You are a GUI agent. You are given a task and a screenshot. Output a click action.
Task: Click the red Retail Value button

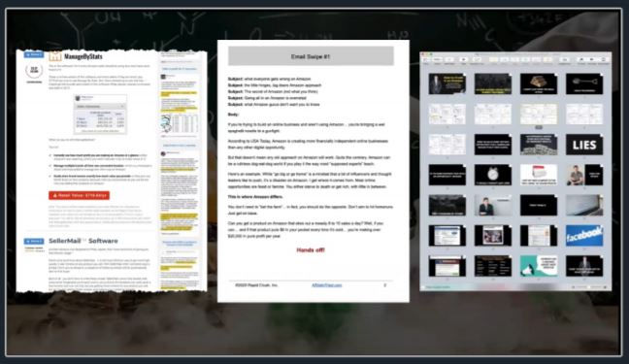(79, 195)
